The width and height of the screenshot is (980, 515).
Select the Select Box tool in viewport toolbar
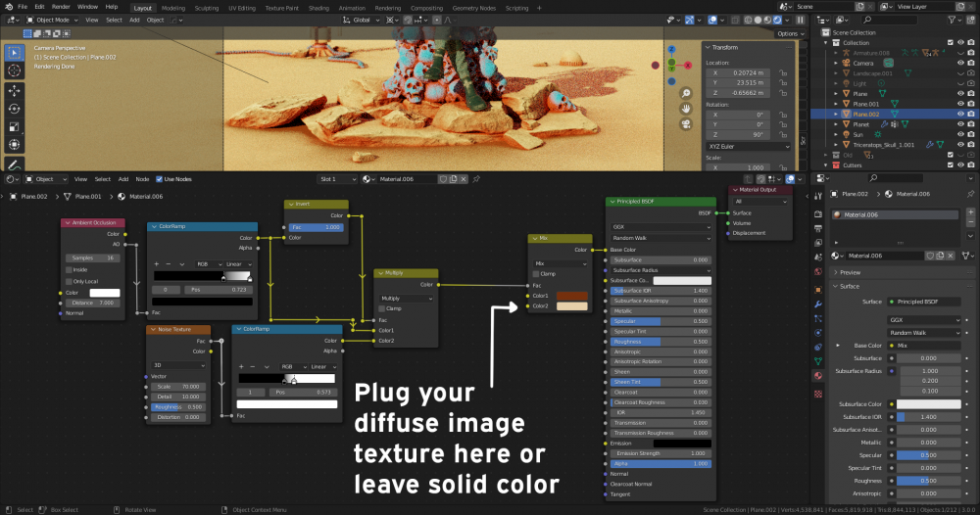click(x=14, y=53)
